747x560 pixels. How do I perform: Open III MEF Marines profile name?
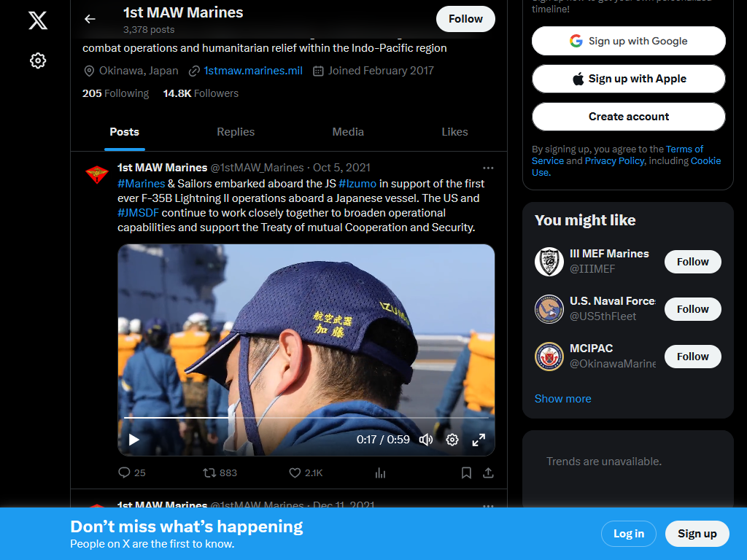pyautogui.click(x=609, y=254)
